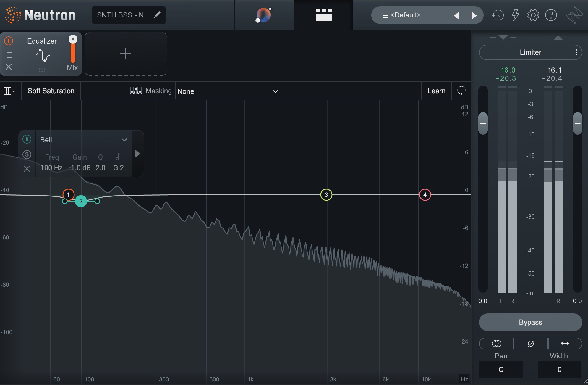Toggle zero latency lightning icon
The width and height of the screenshot is (588, 385).
point(515,15)
